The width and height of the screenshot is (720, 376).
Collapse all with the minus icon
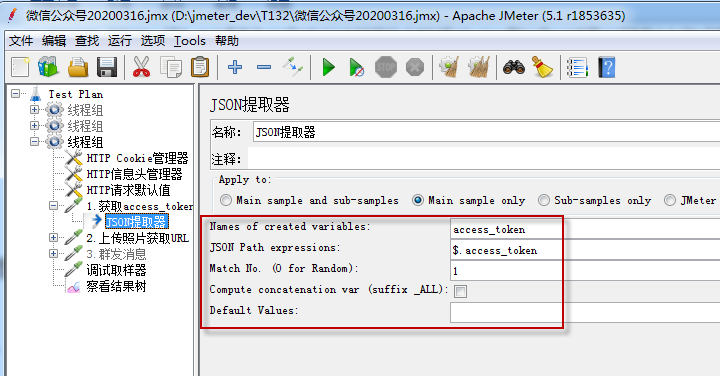click(x=264, y=67)
